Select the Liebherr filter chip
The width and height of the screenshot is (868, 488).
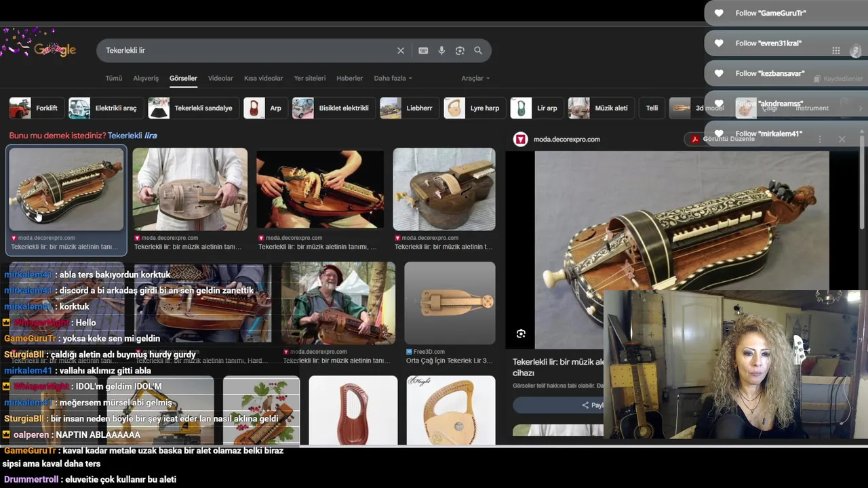tap(408, 108)
